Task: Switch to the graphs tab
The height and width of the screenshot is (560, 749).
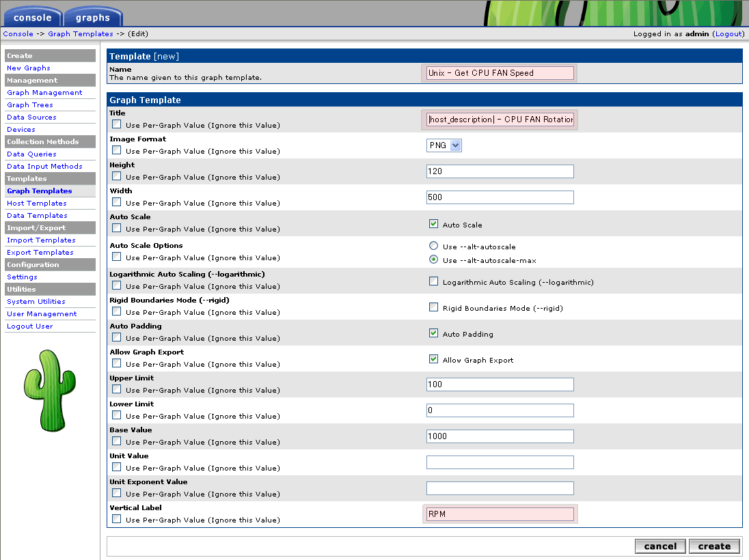Action: (x=93, y=18)
